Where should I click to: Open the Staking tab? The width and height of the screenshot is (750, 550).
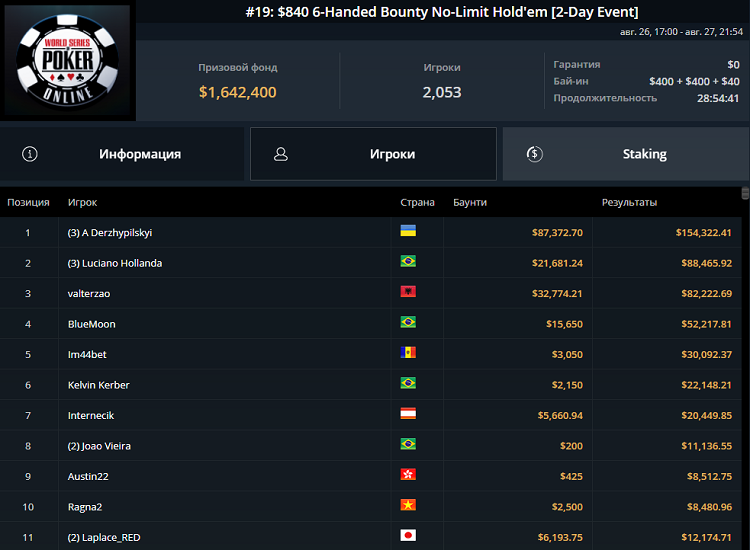[644, 154]
